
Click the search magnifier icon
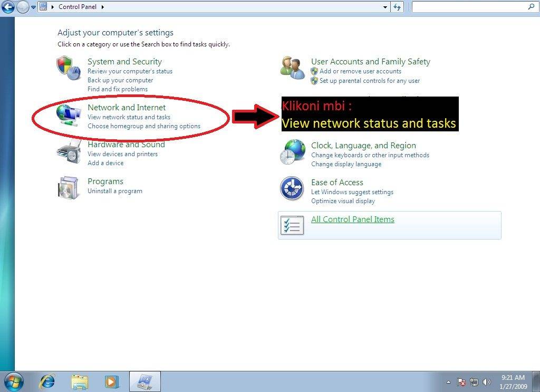[x=531, y=6]
